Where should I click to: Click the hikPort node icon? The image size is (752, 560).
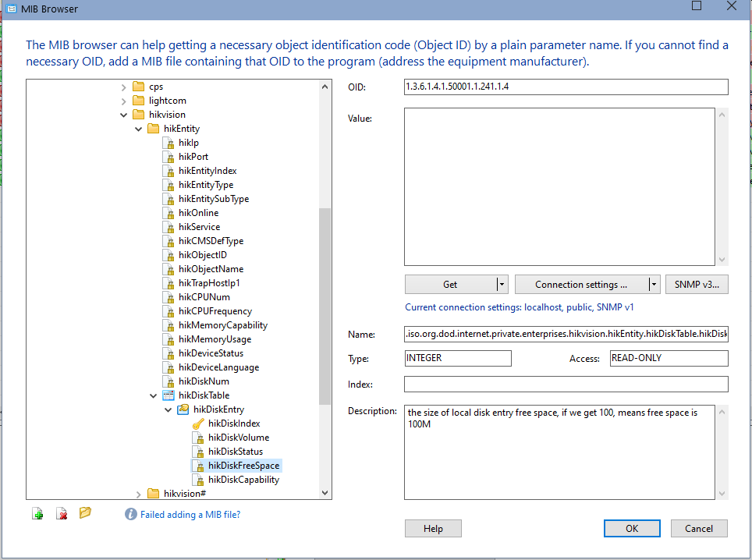pyautogui.click(x=168, y=156)
